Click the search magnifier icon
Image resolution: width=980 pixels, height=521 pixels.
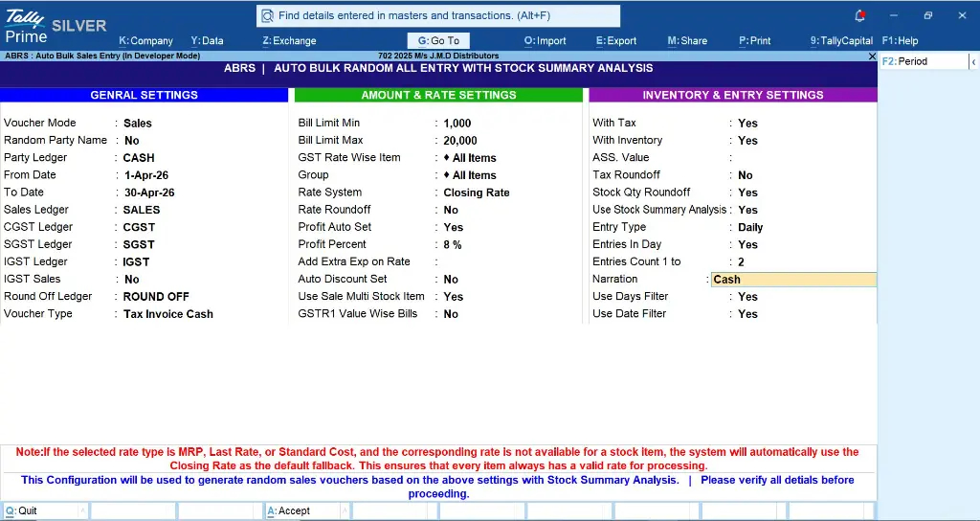point(268,16)
